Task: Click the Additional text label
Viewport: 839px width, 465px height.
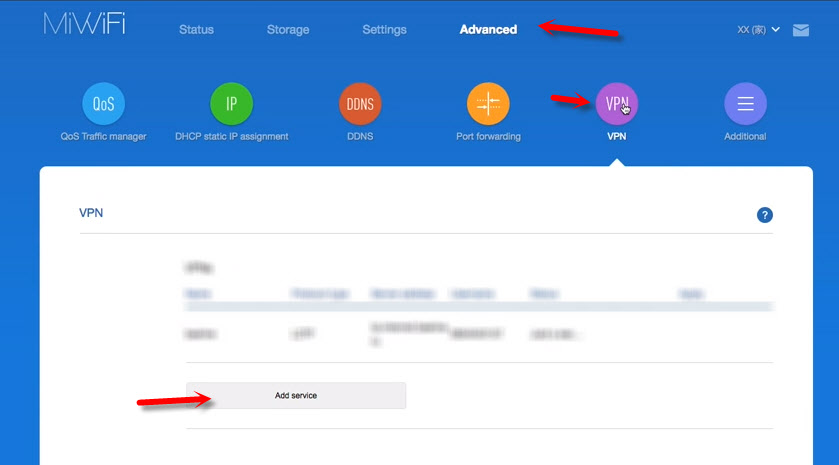Action: [x=745, y=137]
